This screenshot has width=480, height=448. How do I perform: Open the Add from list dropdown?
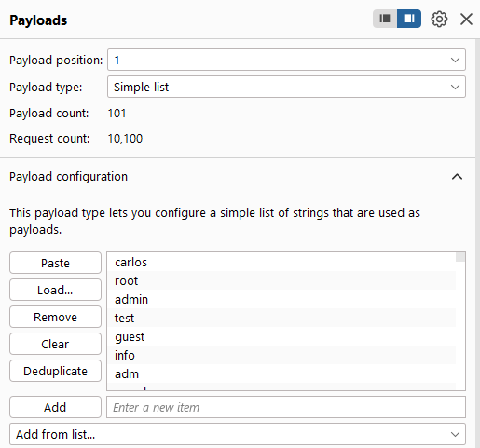(238, 434)
